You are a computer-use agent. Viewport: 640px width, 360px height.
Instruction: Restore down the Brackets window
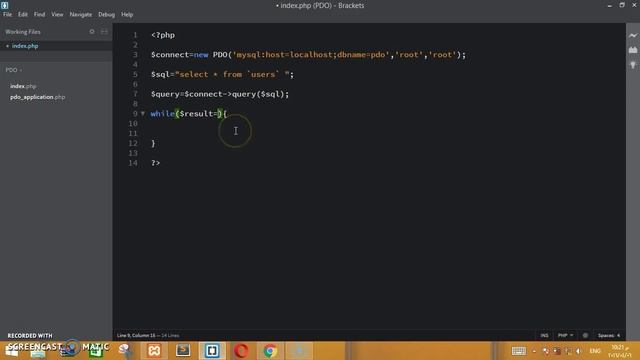click(622, 5)
